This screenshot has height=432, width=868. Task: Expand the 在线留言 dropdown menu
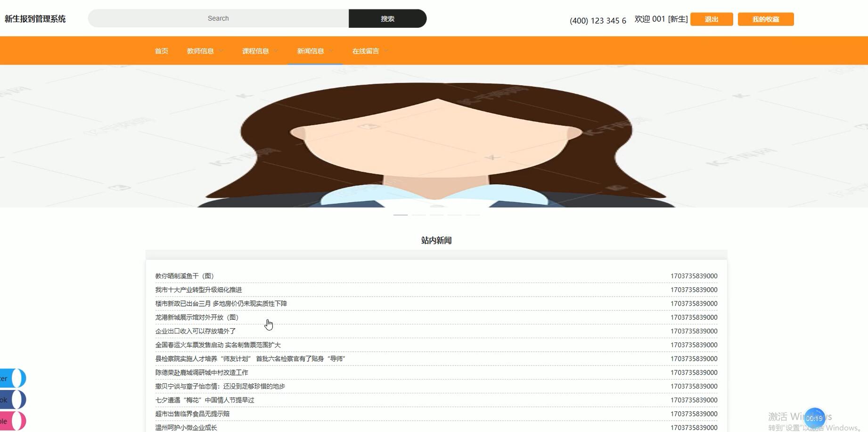tap(369, 50)
